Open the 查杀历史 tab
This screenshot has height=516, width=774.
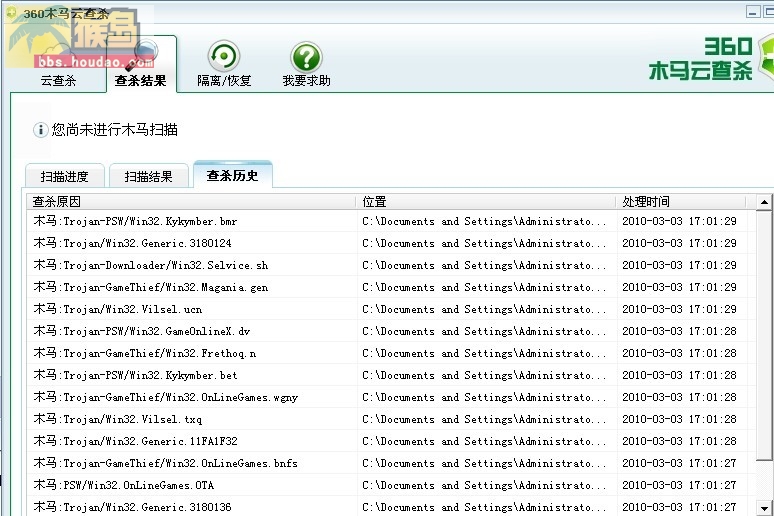point(232,175)
